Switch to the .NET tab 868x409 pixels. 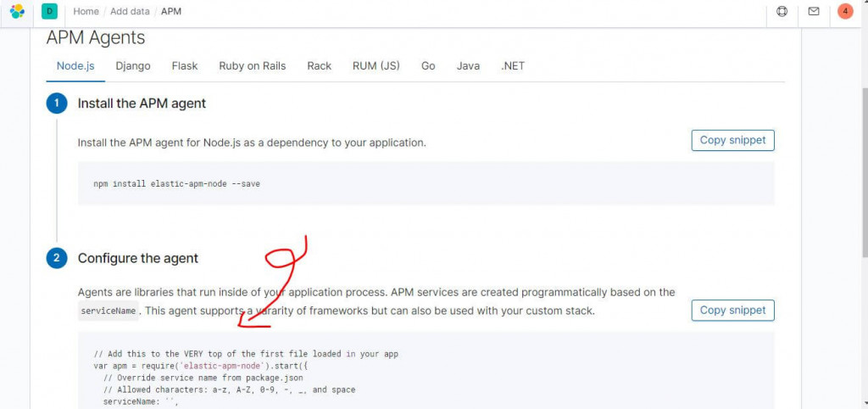pos(513,66)
